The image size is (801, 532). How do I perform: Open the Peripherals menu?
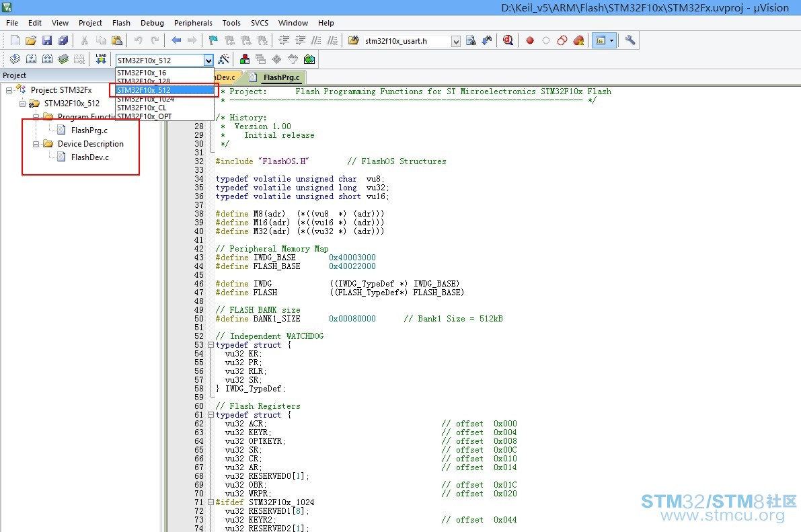[193, 23]
